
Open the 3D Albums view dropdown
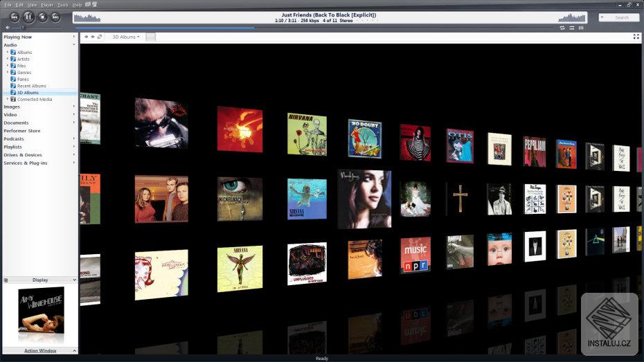click(126, 37)
